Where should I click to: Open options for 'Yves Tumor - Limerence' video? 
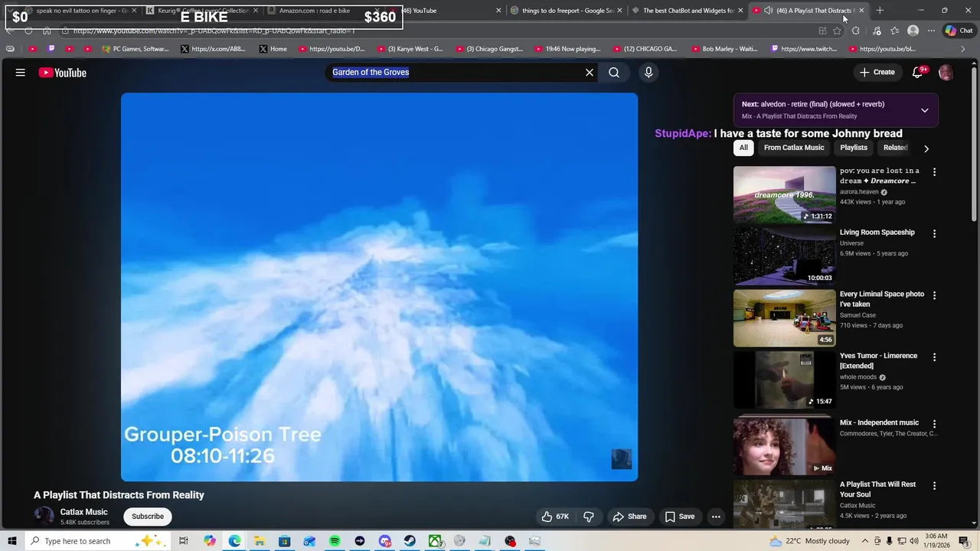pyautogui.click(x=934, y=357)
